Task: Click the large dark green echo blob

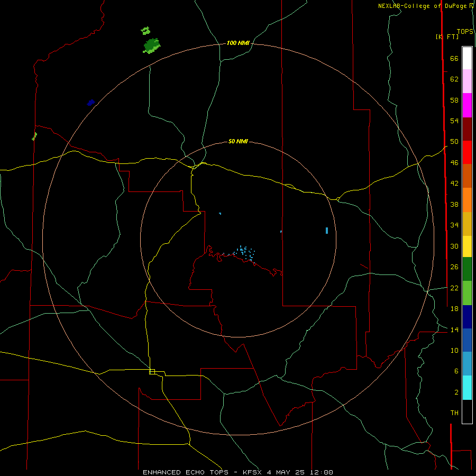Action: click(x=151, y=46)
